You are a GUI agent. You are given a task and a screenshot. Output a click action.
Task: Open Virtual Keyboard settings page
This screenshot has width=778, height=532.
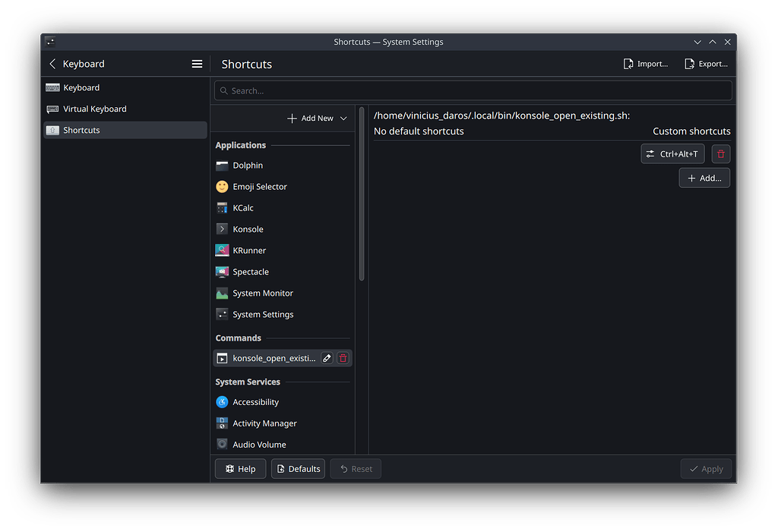[x=94, y=109]
